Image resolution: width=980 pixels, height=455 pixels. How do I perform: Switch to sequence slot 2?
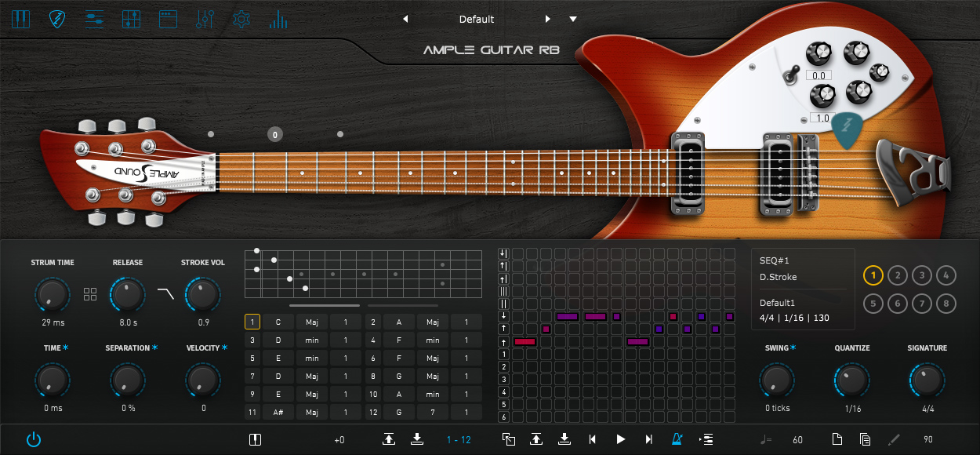tap(897, 275)
